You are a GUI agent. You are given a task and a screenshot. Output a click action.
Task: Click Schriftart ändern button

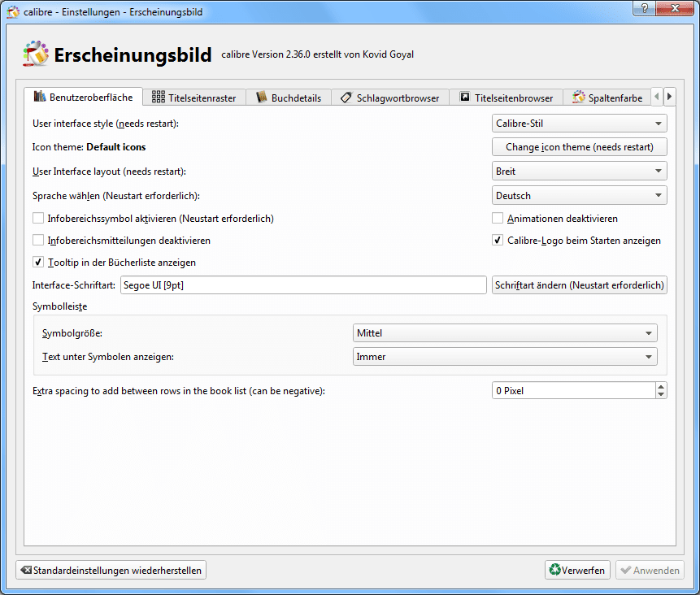coord(580,284)
